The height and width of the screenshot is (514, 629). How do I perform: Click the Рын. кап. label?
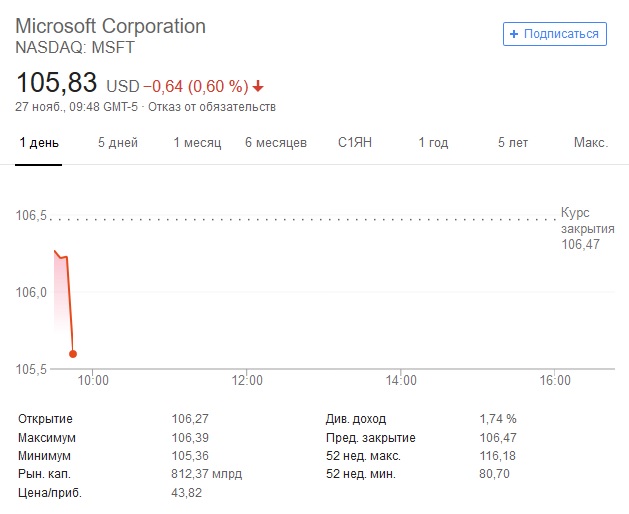[44, 473]
